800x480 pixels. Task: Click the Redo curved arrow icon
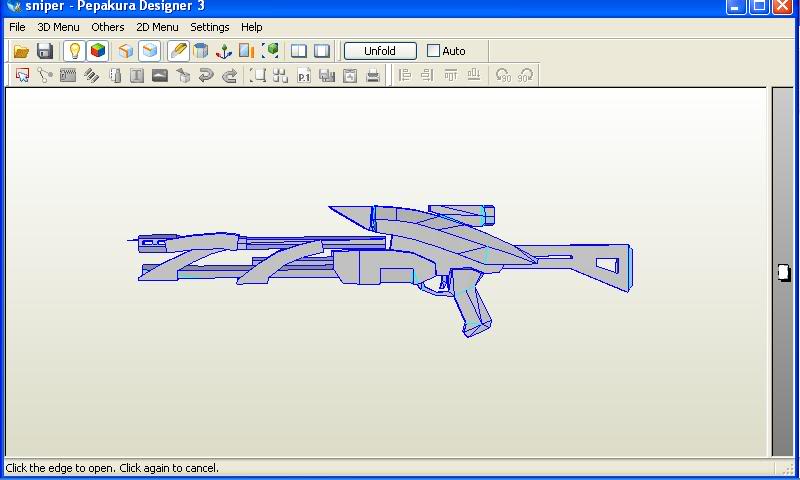pyautogui.click(x=230, y=75)
